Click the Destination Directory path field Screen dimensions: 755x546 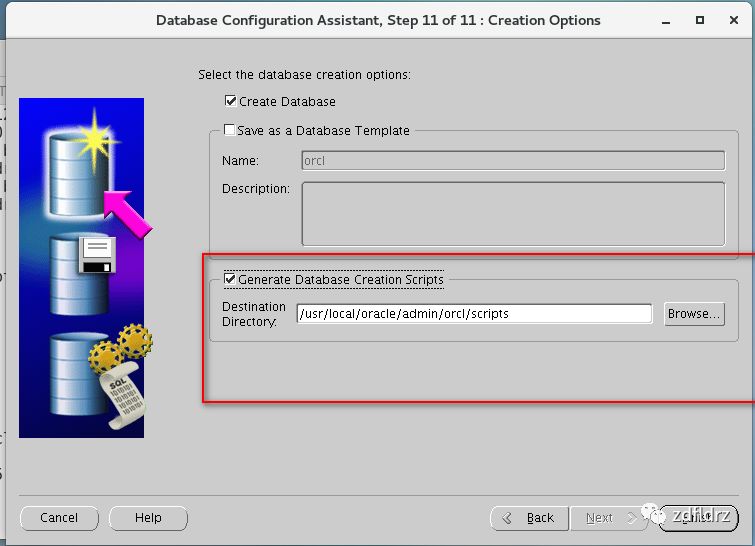[x=474, y=314]
